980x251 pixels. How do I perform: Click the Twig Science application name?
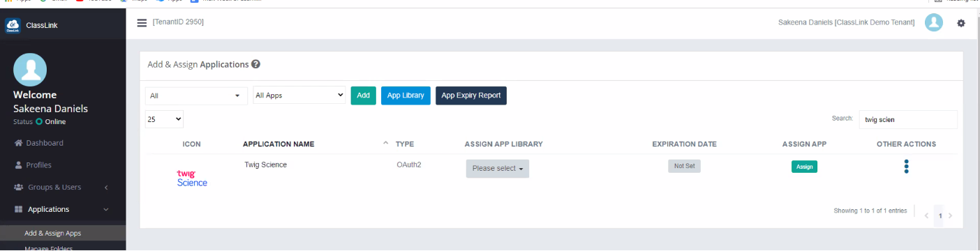266,165
